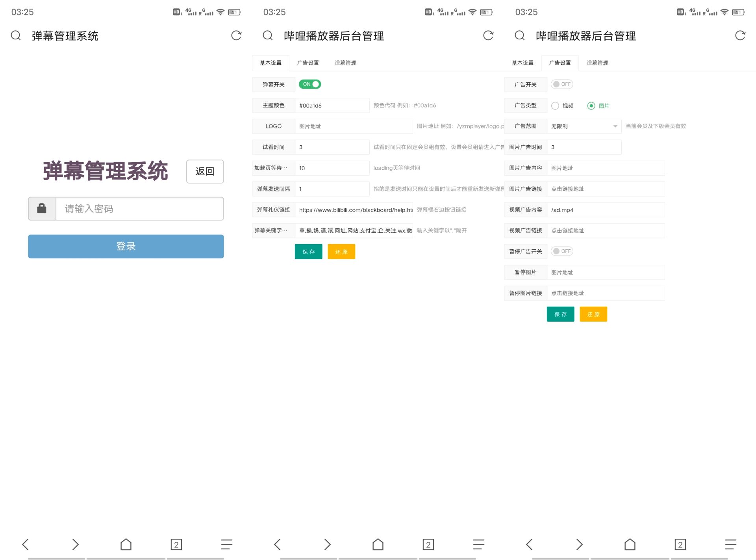
Task: Open the browser menu via the hamburger icon
Action: pyautogui.click(x=226, y=544)
